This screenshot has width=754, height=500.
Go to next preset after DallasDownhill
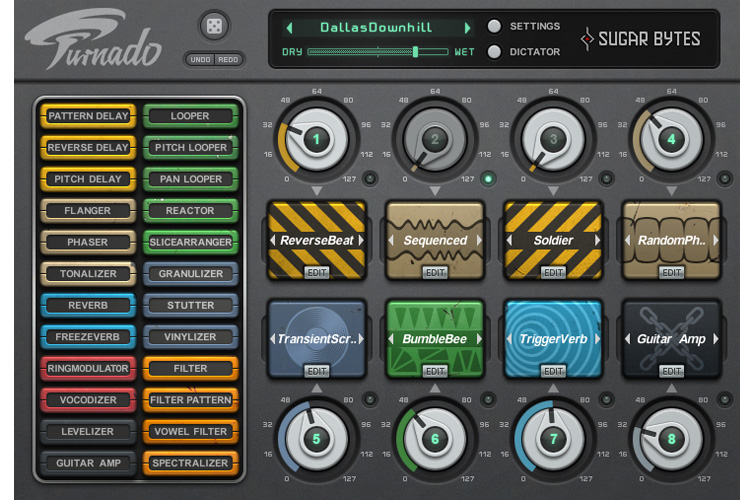(467, 27)
